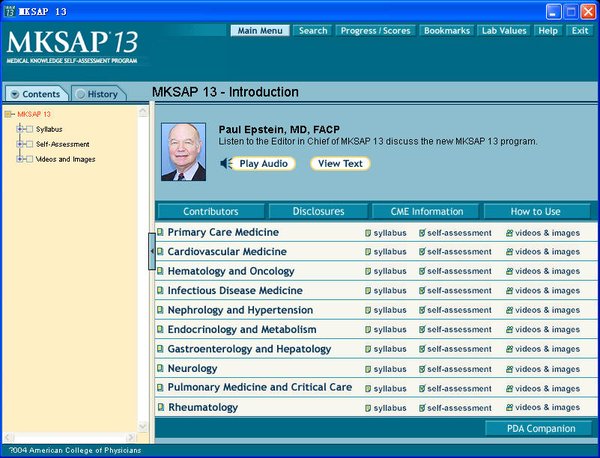This screenshot has height=458, width=600.
Task: Open the Nephrology and Hypertension self-assessment
Action: 455,310
